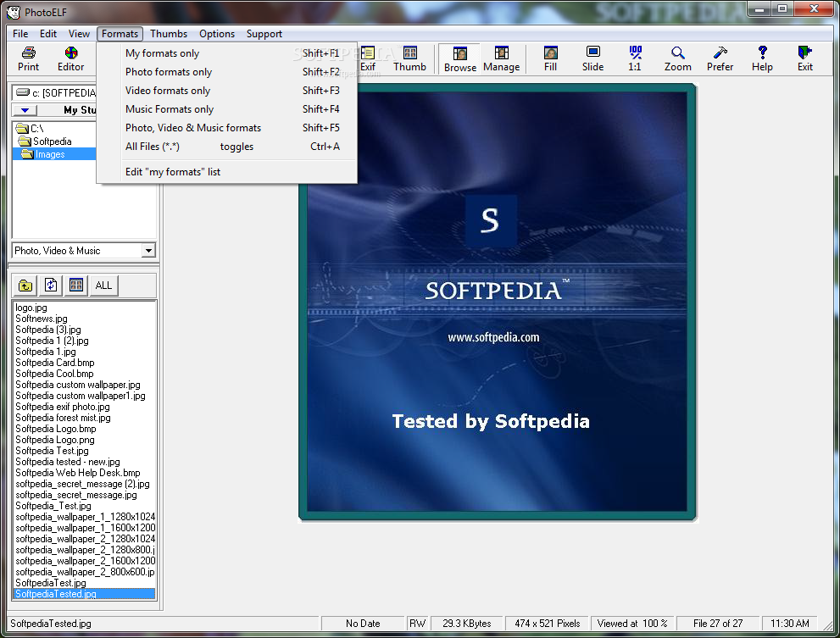
Task: Select Softpedia Logo.png in file list
Action: [x=54, y=440]
